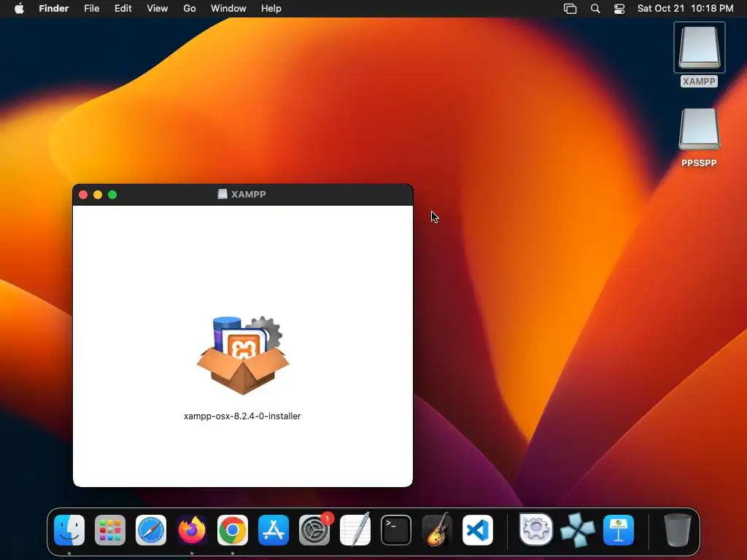Minimize the XAMPP Finder window

click(x=98, y=195)
